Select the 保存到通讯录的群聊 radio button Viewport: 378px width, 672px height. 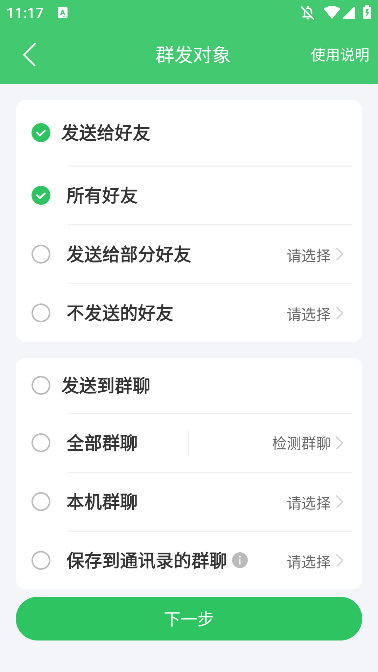[x=41, y=560]
